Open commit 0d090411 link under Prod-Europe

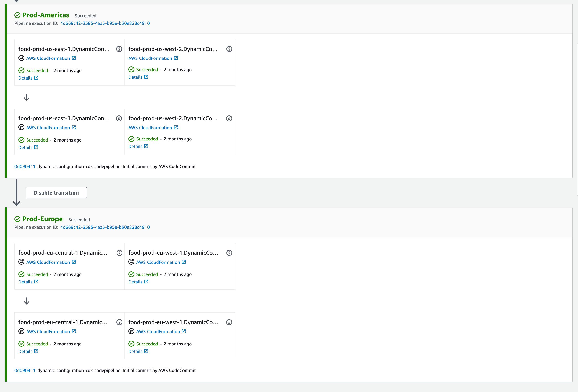[25, 370]
